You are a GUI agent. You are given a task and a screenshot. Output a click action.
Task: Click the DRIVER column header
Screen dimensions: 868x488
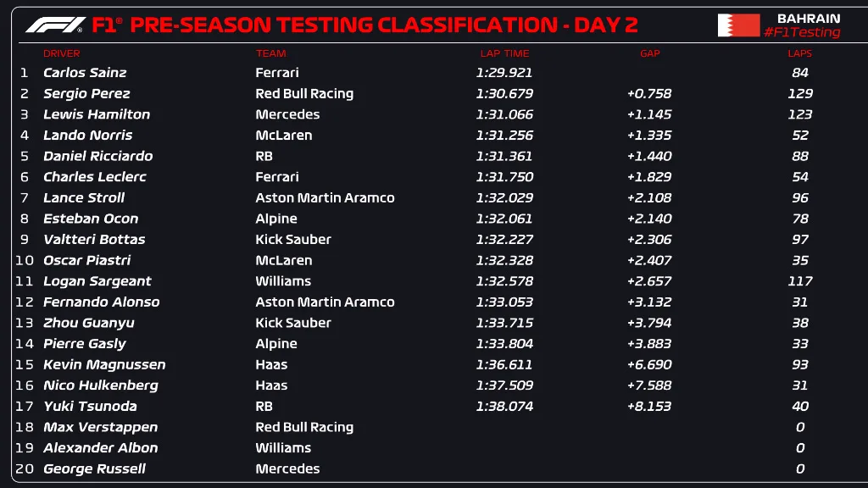click(62, 53)
